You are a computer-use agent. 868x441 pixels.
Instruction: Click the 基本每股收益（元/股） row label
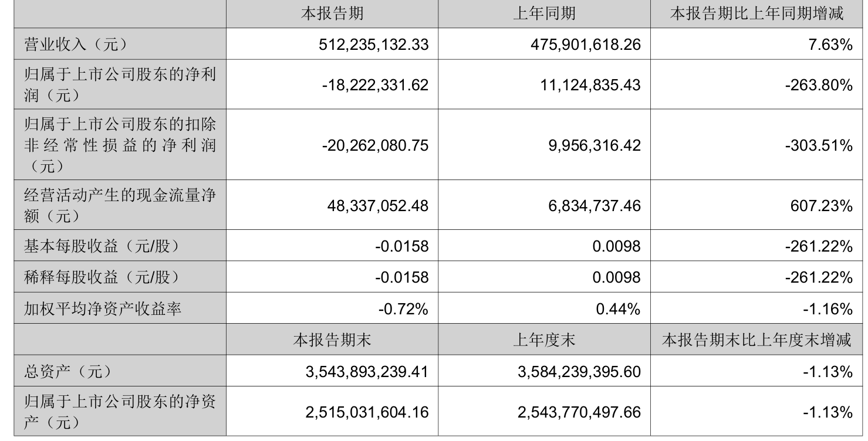[x=100, y=246]
